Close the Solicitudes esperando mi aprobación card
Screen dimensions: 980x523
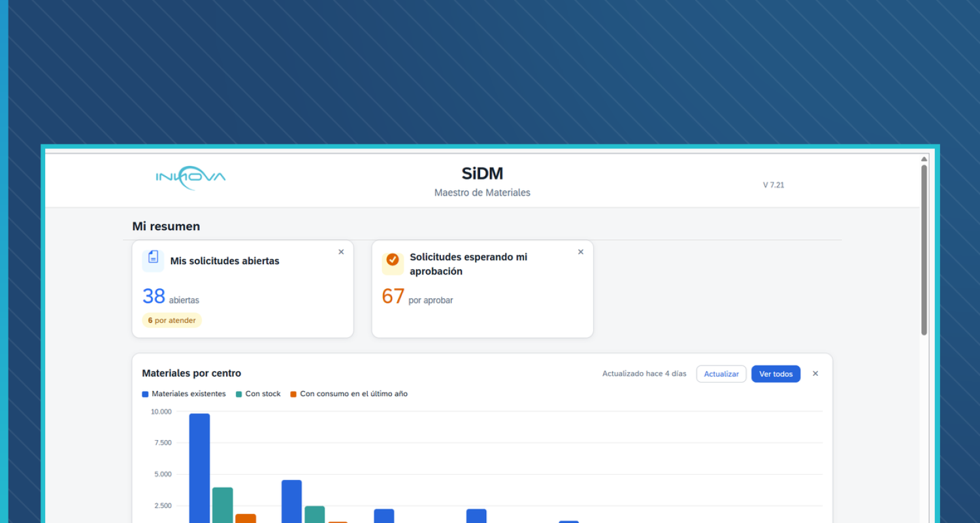[x=581, y=252]
